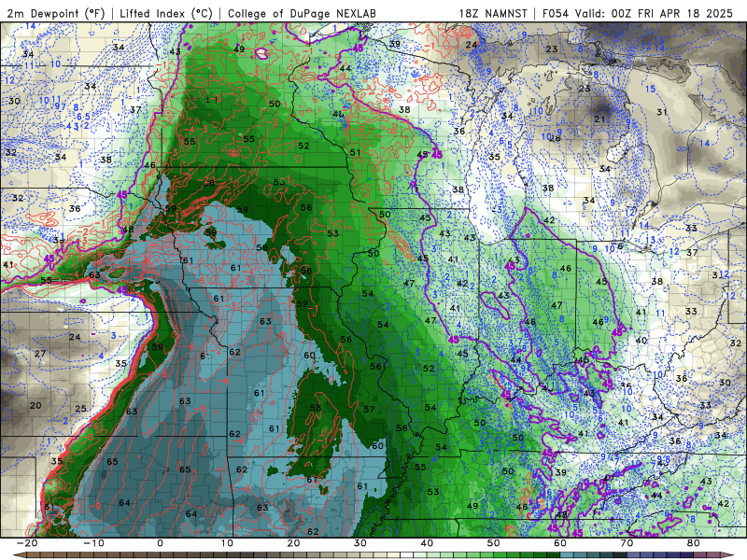Click the black '25' dewpoint value on the map

pyautogui.click(x=81, y=409)
